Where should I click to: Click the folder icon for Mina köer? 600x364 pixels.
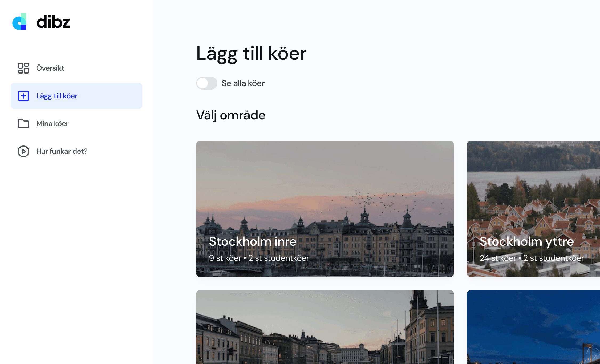tap(23, 124)
